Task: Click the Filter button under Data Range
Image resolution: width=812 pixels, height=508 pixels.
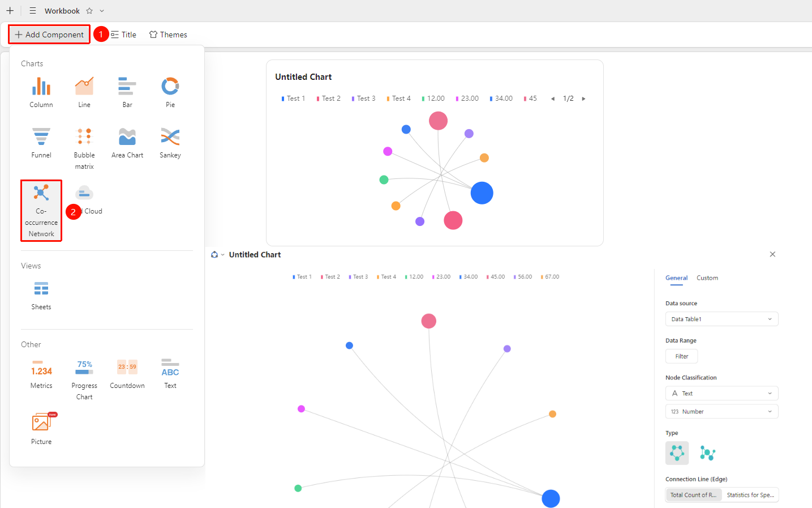Action: (x=682, y=356)
